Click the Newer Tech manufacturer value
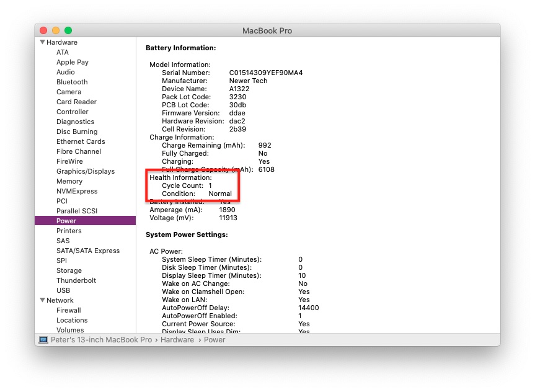535x392 pixels. click(248, 81)
